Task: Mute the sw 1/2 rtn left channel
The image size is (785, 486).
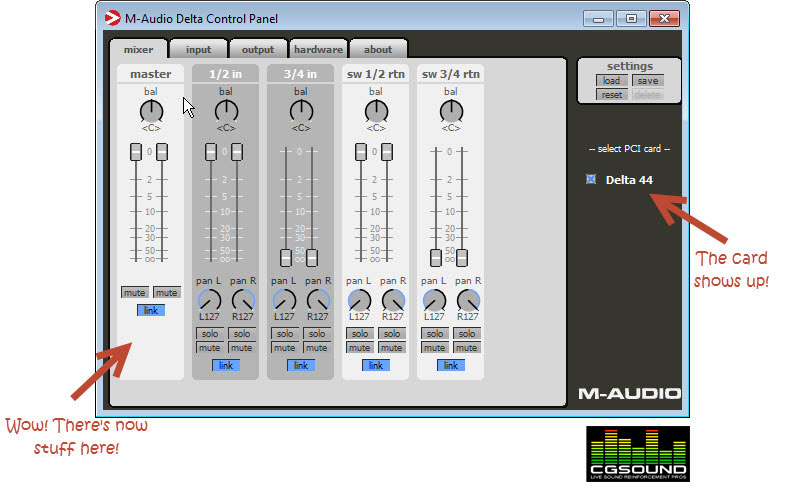Action: [x=360, y=347]
